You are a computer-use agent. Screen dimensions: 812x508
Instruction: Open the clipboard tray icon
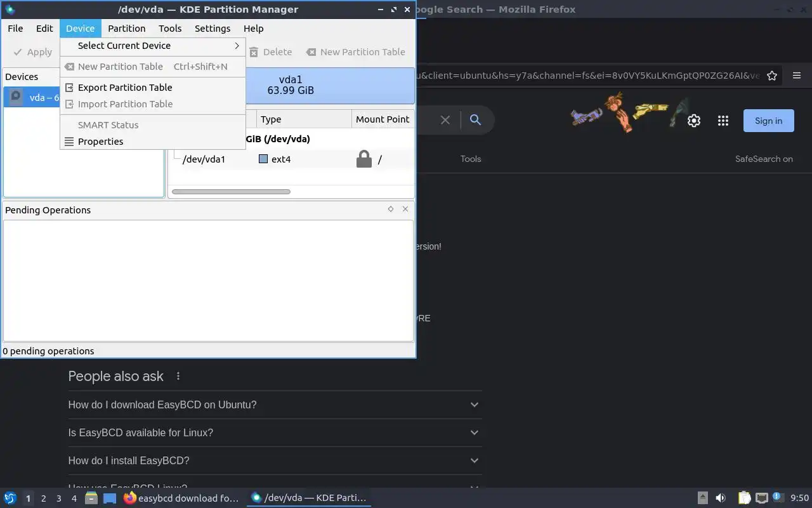pyautogui.click(x=744, y=498)
